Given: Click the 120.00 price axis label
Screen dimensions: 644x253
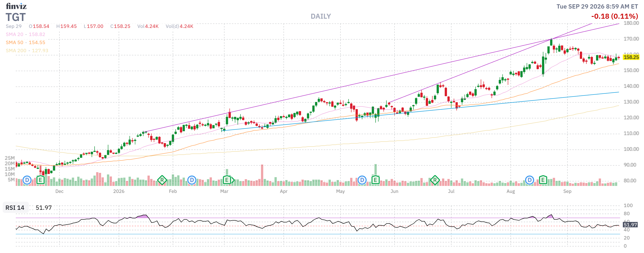Looking at the screenshot, I should pos(631,117).
